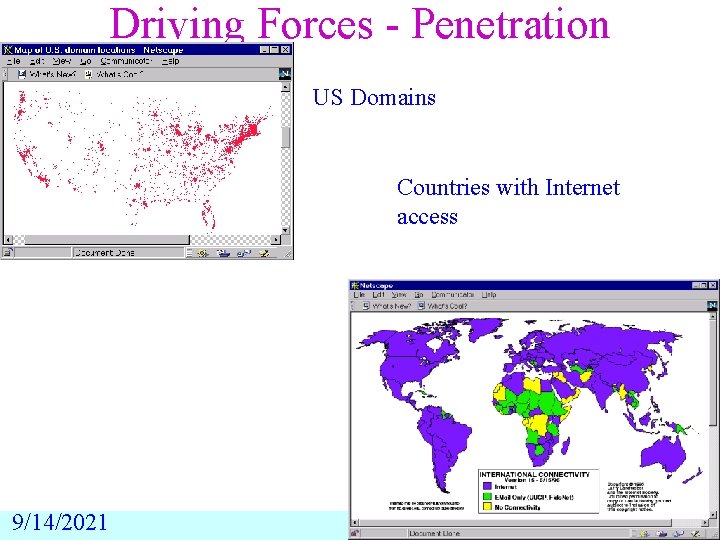Click the What's Cool bookmark icon in US domain window
This screenshot has height=540, width=720.
tap(89, 74)
